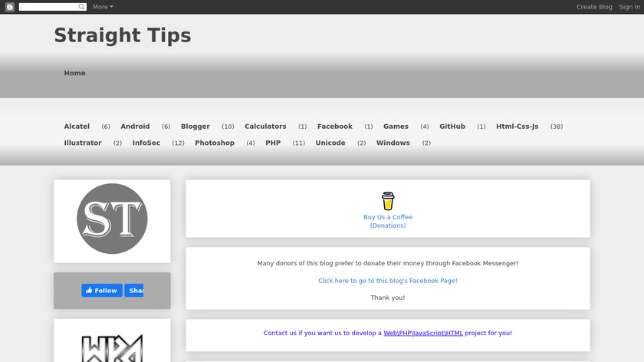Image resolution: width=644 pixels, height=362 pixels.
Task: Open the Html-Css-Js label
Action: point(517,127)
